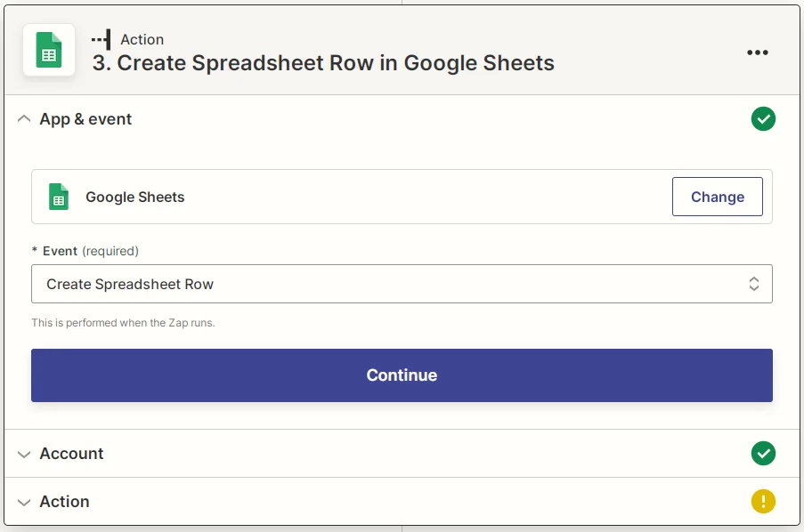
Task: Open the three-dot options menu
Action: (758, 52)
